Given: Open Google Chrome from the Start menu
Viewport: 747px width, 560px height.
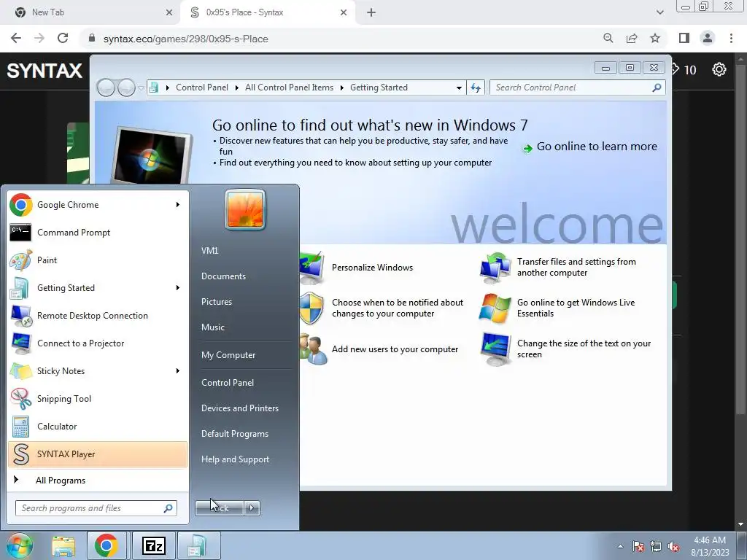Looking at the screenshot, I should (x=98, y=205).
